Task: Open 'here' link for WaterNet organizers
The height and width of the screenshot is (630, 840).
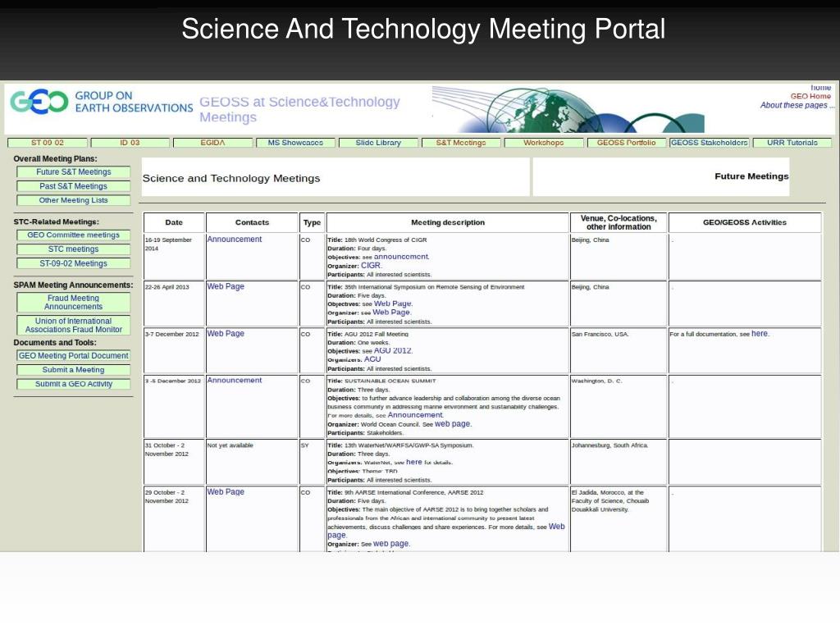Action: (413, 462)
